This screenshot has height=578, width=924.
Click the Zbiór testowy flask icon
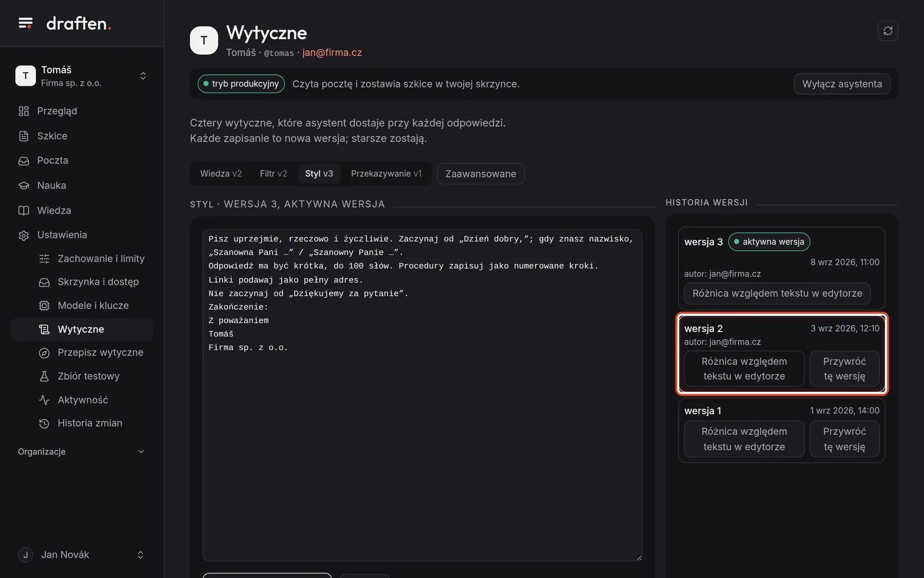(x=45, y=377)
